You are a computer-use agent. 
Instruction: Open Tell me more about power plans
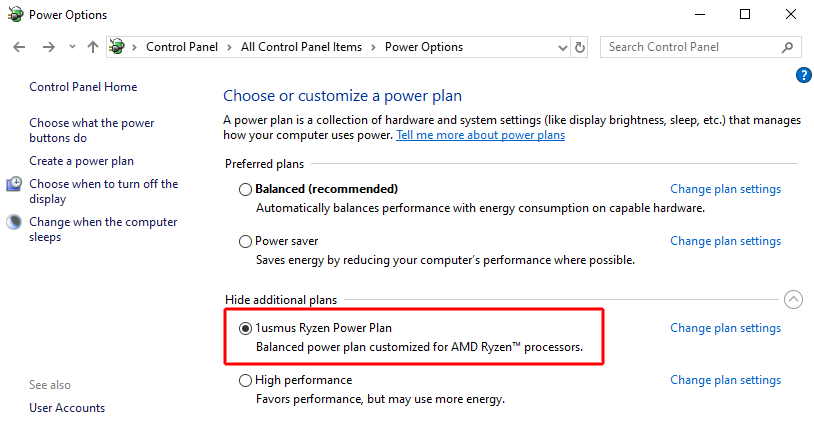tap(480, 135)
